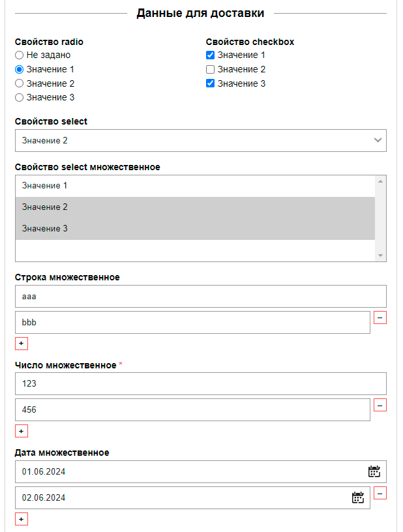
Task: Click the down arrow of the multi-select scrollbar
Action: (380, 254)
